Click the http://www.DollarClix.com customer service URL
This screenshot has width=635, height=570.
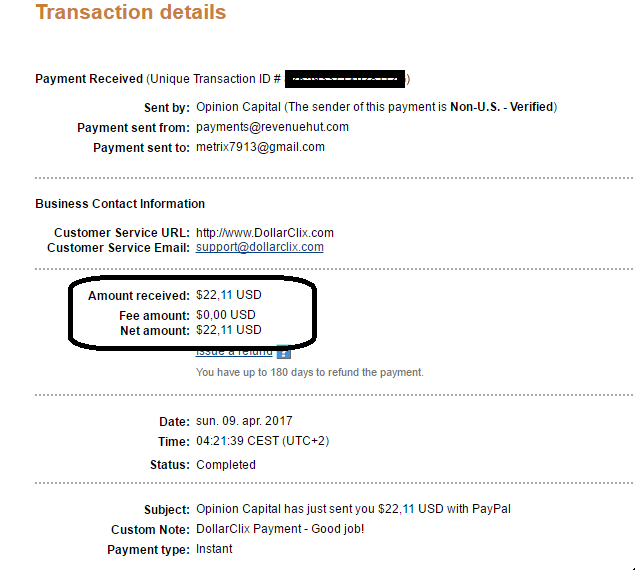[265, 233]
